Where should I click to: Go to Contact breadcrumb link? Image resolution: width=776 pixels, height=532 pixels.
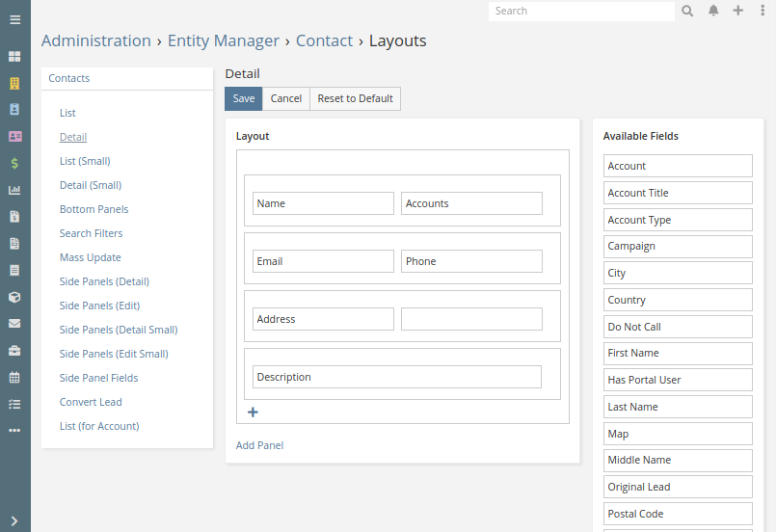tap(324, 40)
